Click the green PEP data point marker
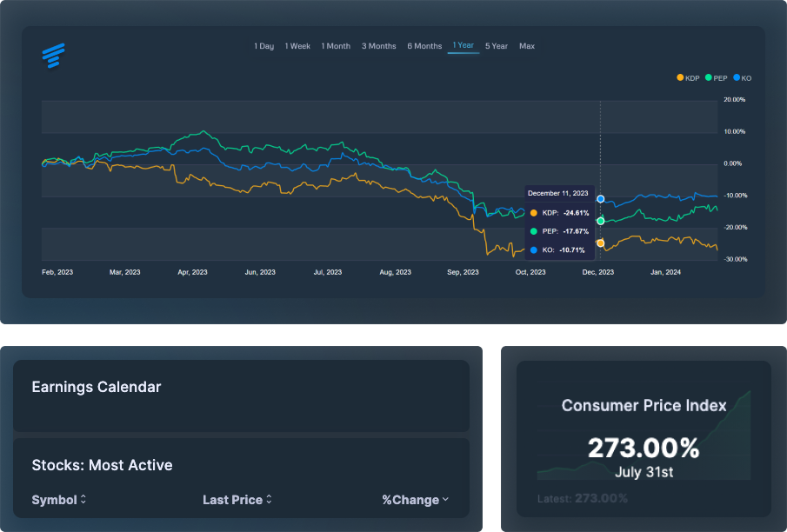The image size is (787, 532). (600, 221)
